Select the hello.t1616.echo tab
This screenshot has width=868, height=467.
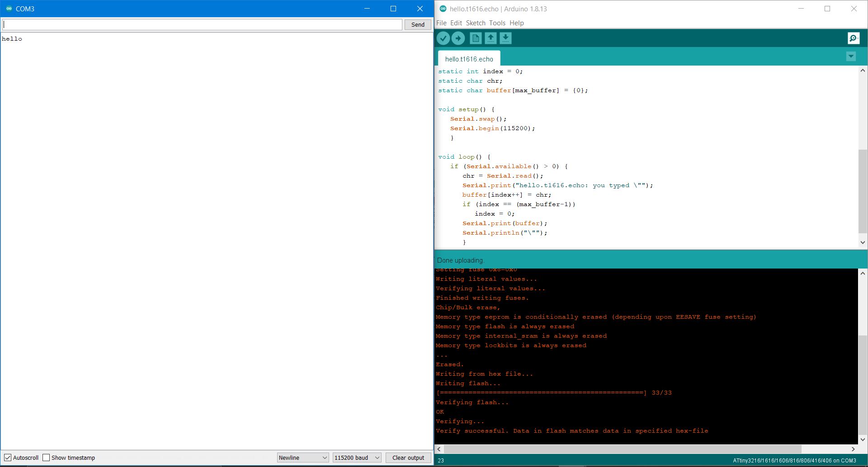point(469,59)
